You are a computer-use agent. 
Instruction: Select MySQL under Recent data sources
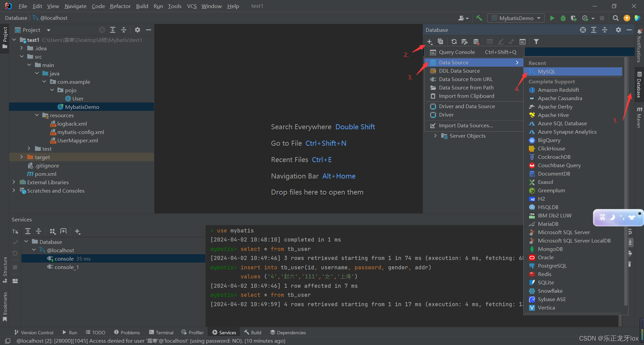[573, 71]
